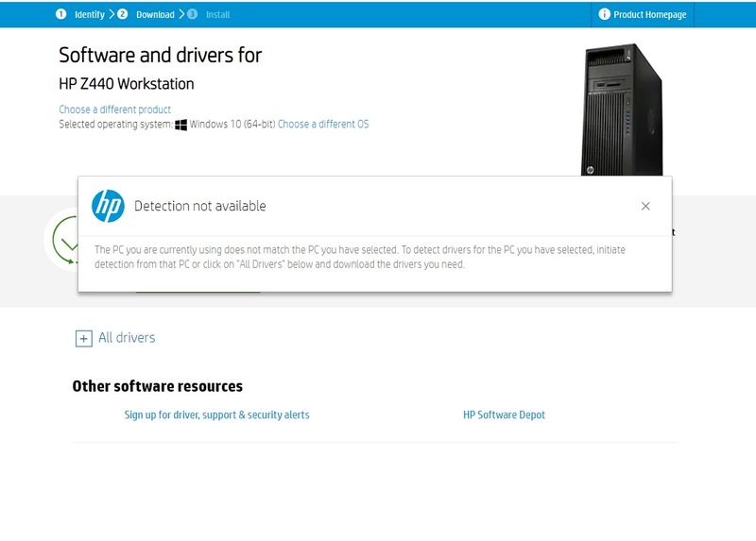
Task: Click the Software and drivers for heading
Action: click(x=160, y=55)
